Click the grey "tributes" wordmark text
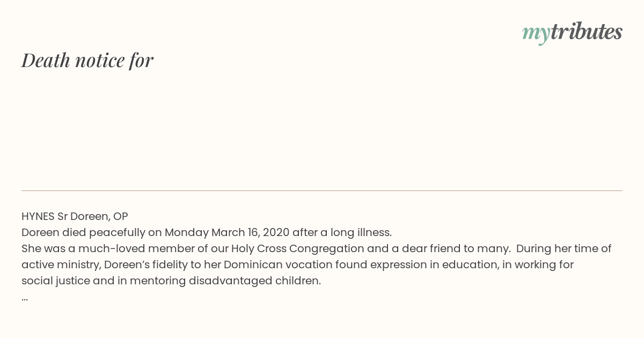The image size is (644, 338). point(587,32)
